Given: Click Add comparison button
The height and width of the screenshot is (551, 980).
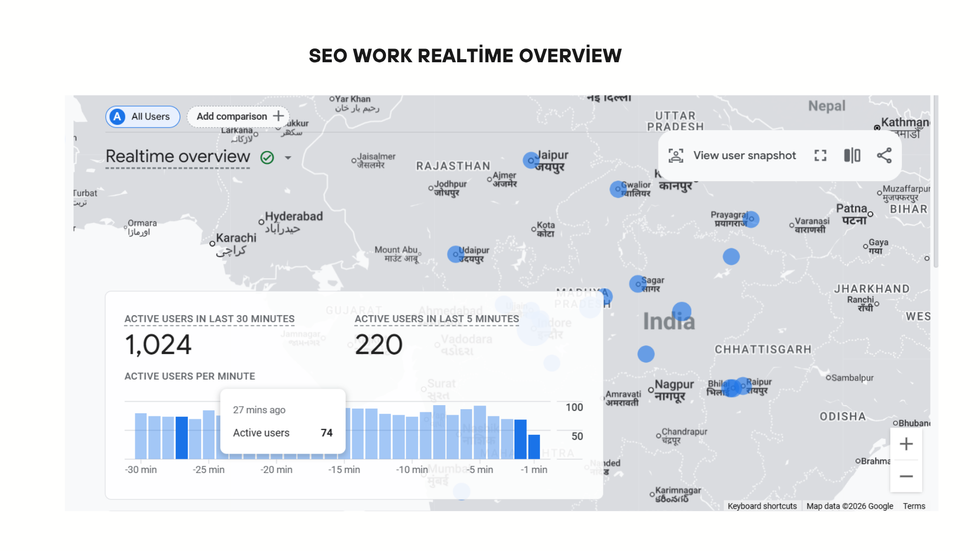Looking at the screenshot, I should 238,116.
